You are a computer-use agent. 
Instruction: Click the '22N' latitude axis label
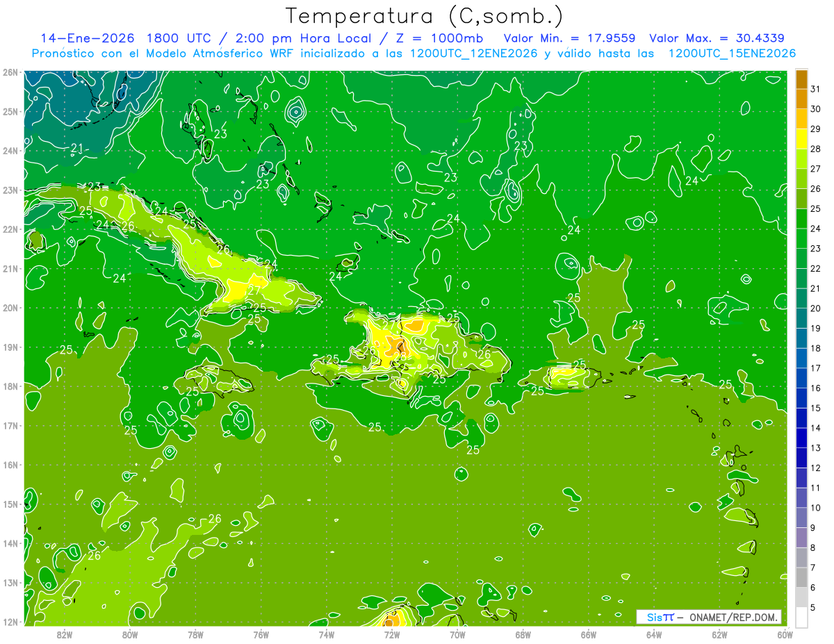[10, 229]
